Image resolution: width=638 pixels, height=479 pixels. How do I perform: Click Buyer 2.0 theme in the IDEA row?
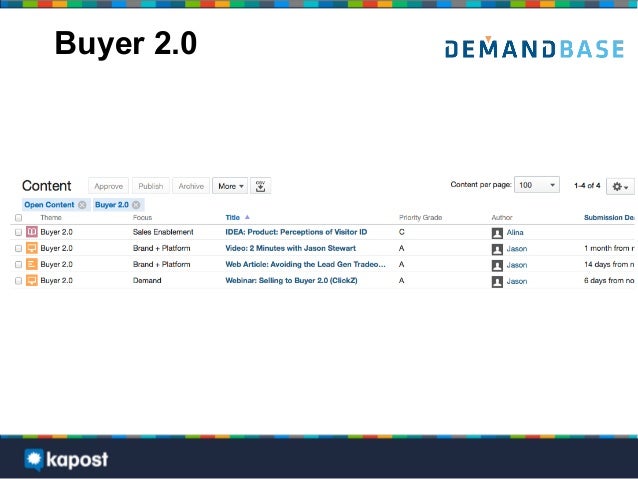coord(57,232)
